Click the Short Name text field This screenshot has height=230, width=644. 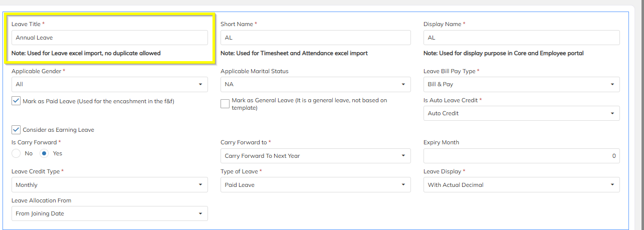pyautogui.click(x=315, y=38)
